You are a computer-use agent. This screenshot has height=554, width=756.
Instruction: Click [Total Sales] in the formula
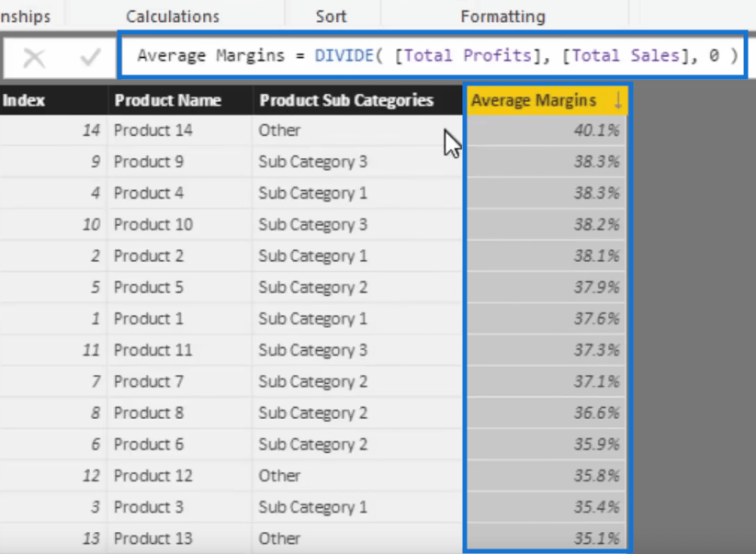(626, 55)
